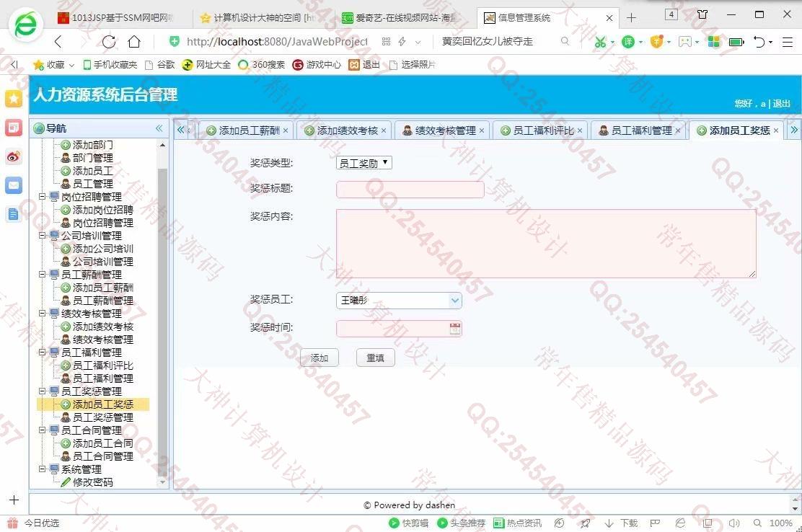Open 添加员工合同 in the tree
Image resolution: width=802 pixels, height=532 pixels.
(x=103, y=443)
